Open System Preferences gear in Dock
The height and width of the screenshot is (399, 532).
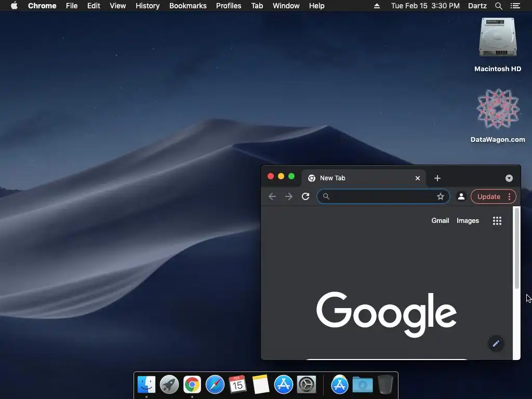coord(307,384)
